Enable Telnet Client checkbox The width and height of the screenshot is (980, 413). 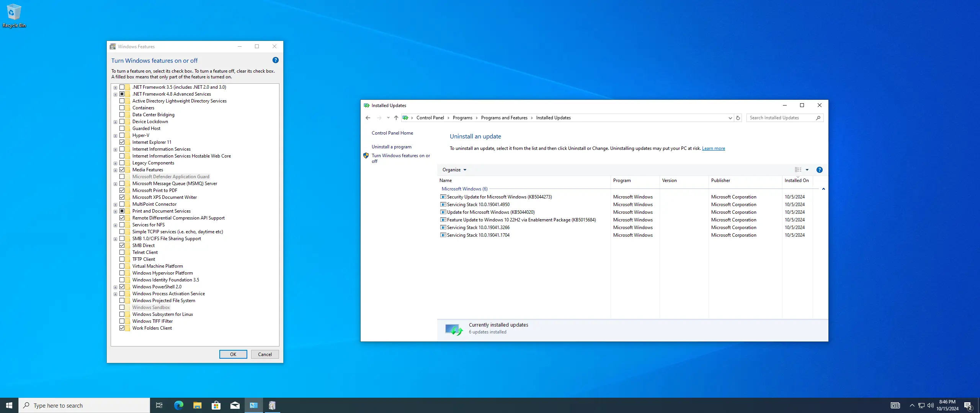click(x=122, y=252)
